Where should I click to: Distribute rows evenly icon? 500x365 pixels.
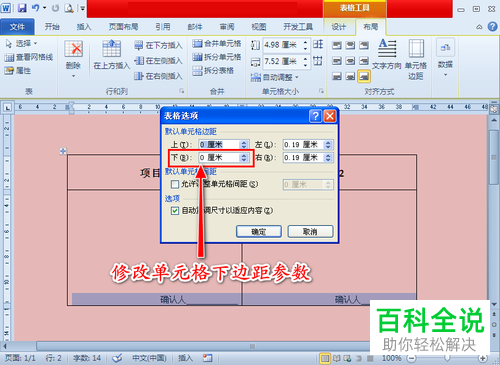click(x=318, y=44)
